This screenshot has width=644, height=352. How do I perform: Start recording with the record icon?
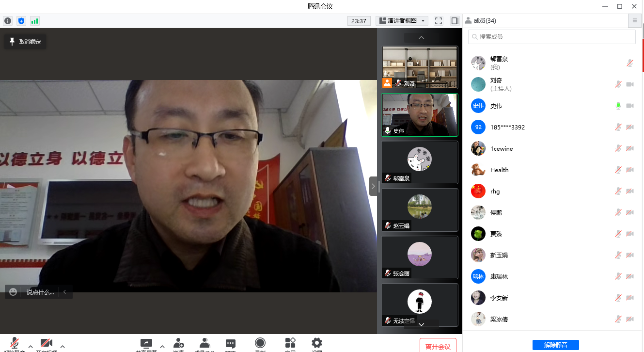click(260, 344)
